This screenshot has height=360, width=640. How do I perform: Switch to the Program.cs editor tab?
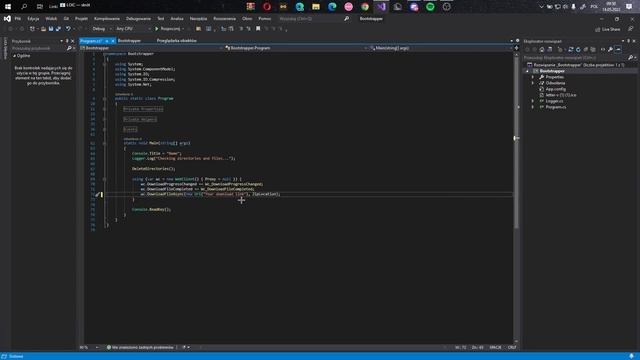tap(91, 41)
